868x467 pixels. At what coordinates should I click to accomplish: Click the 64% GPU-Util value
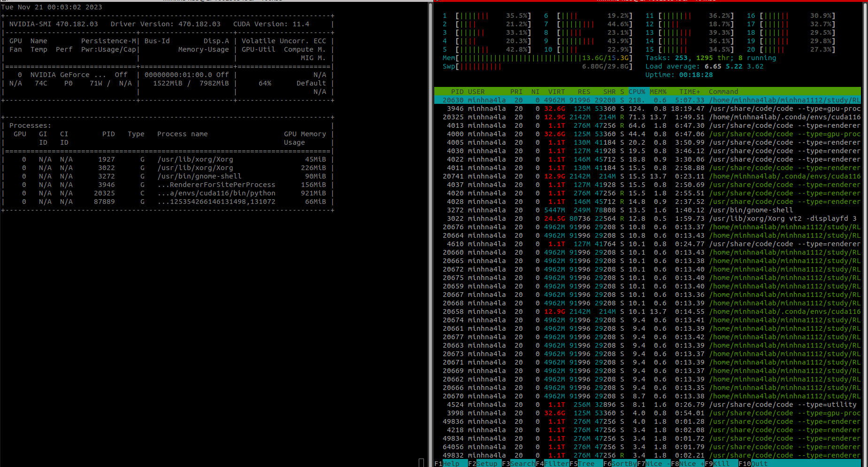[265, 83]
